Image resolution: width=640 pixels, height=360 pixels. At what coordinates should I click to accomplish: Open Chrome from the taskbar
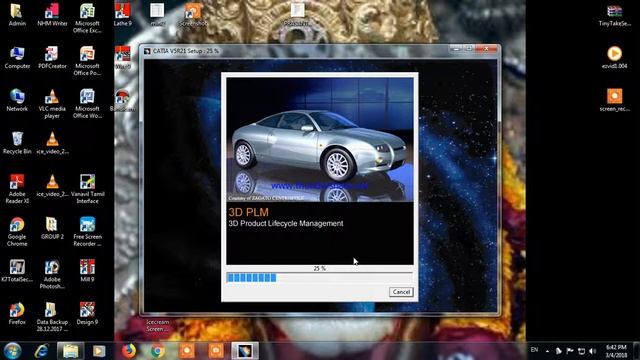158,351
